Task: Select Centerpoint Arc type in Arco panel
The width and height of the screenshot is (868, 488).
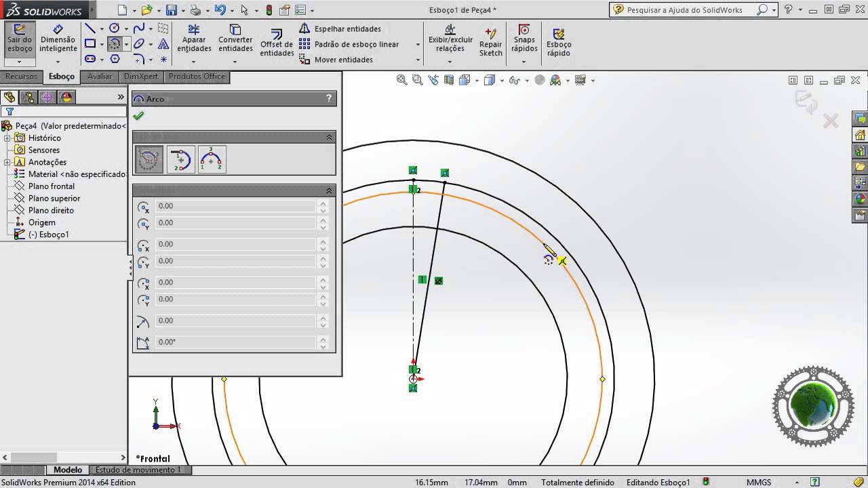Action: [149, 159]
